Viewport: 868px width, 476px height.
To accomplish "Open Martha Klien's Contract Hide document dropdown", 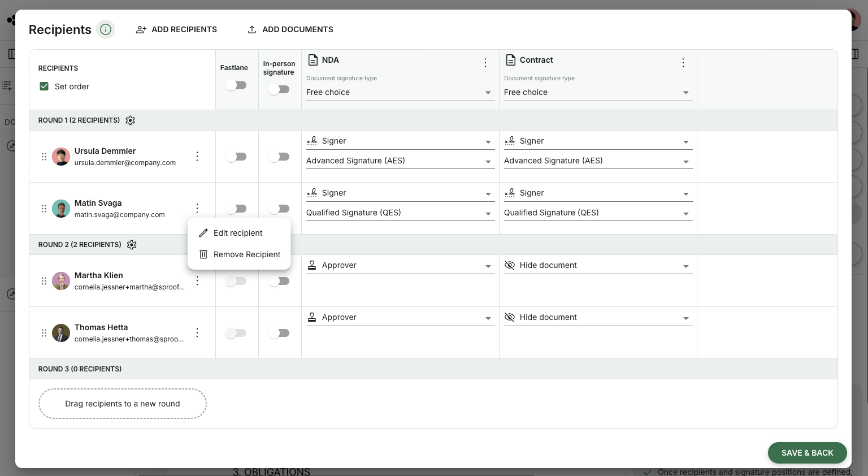I will tap(598, 266).
